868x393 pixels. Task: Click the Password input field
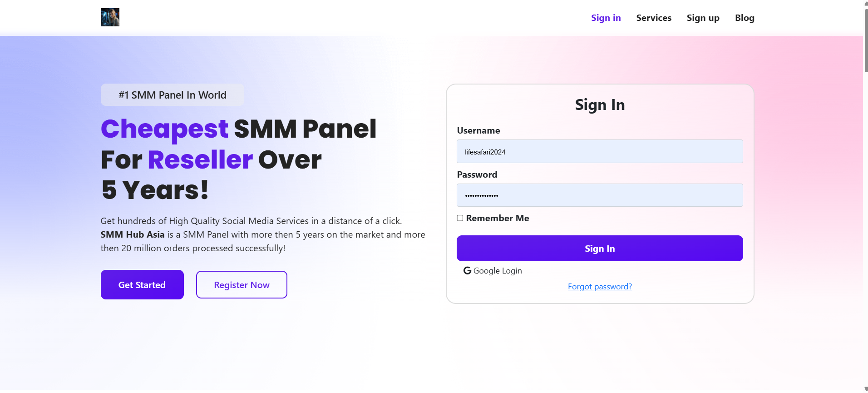[599, 195]
